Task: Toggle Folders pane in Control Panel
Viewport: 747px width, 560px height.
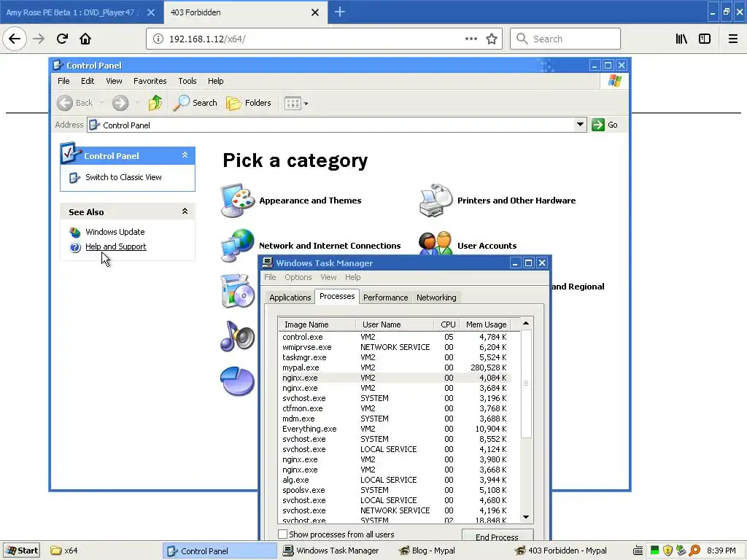Action: click(248, 103)
